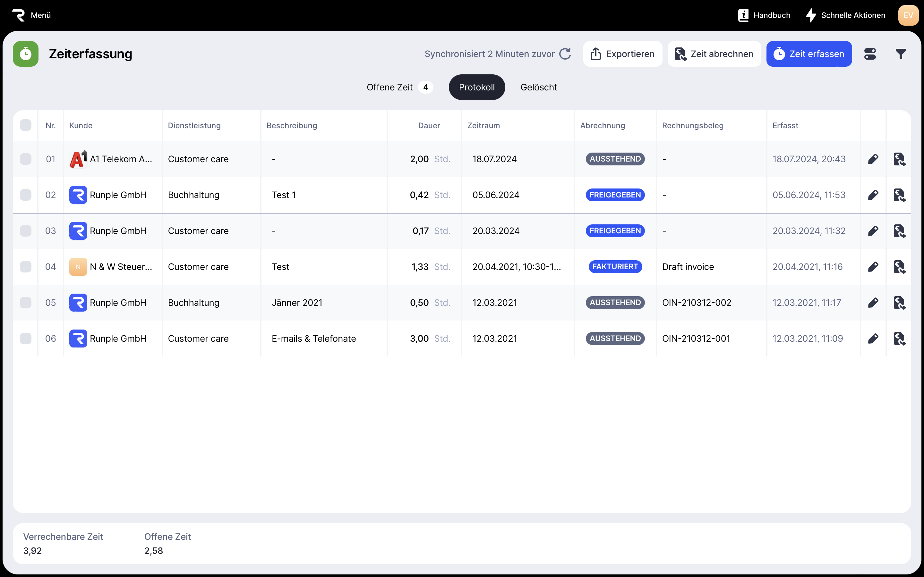The width and height of the screenshot is (924, 577).
Task: Open EV user avatar menu
Action: (x=908, y=15)
